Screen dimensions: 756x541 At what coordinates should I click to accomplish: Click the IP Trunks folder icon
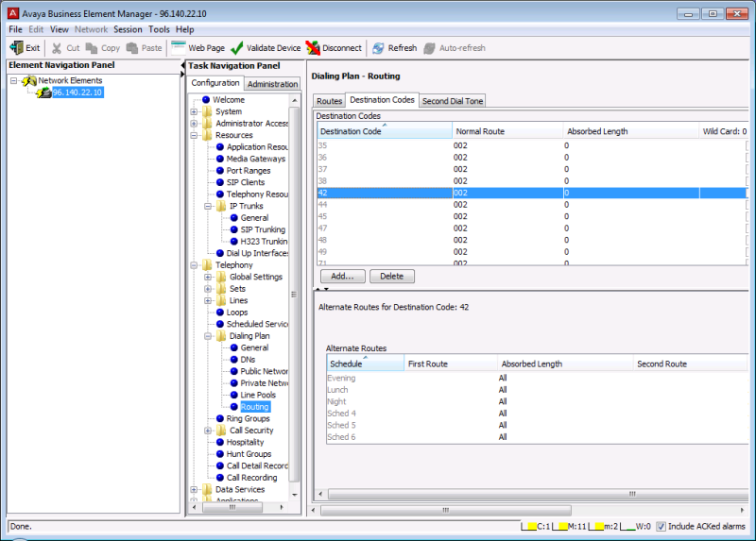click(x=221, y=206)
